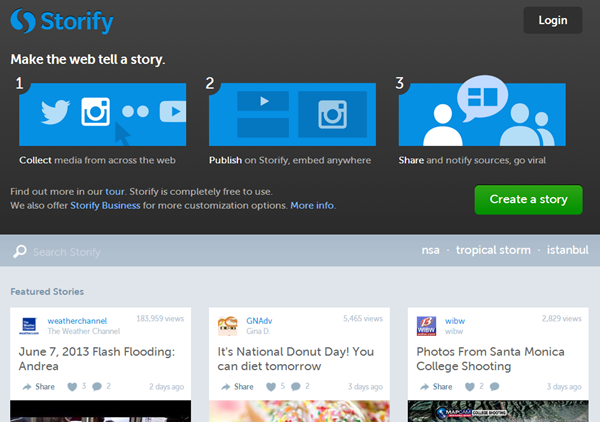Select the tropical storm trending topic

pyautogui.click(x=493, y=250)
